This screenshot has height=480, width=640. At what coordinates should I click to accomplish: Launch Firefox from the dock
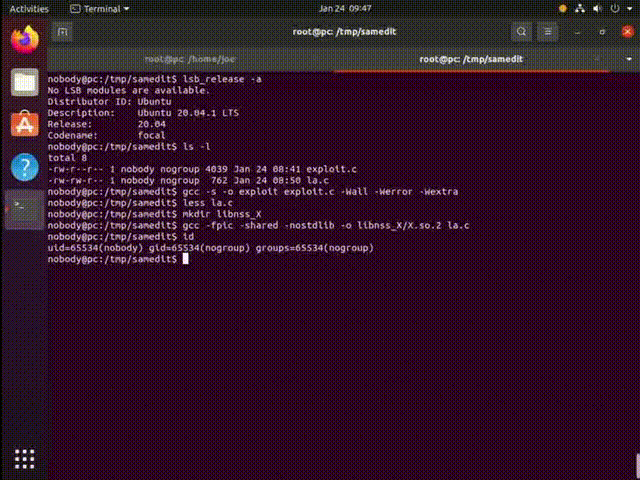(24, 39)
